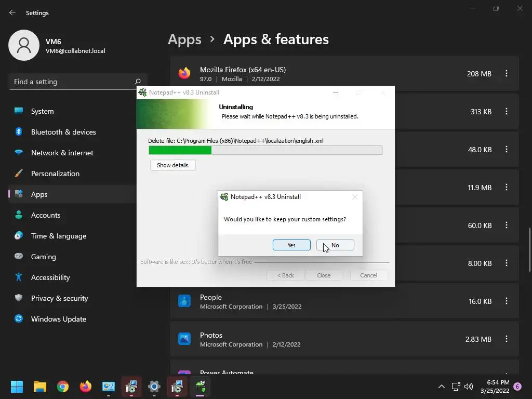Open Windows Update settings
This screenshot has width=532, height=399.
(x=73, y=319)
